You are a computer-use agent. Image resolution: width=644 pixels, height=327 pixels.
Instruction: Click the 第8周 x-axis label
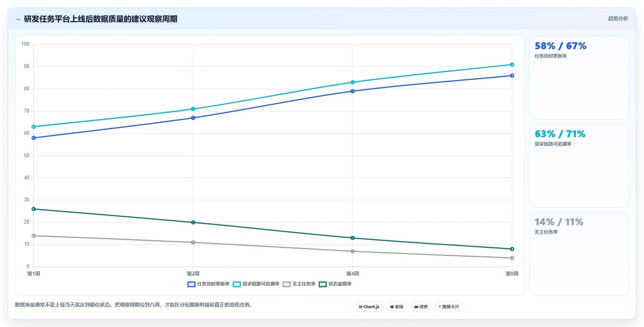(x=512, y=274)
